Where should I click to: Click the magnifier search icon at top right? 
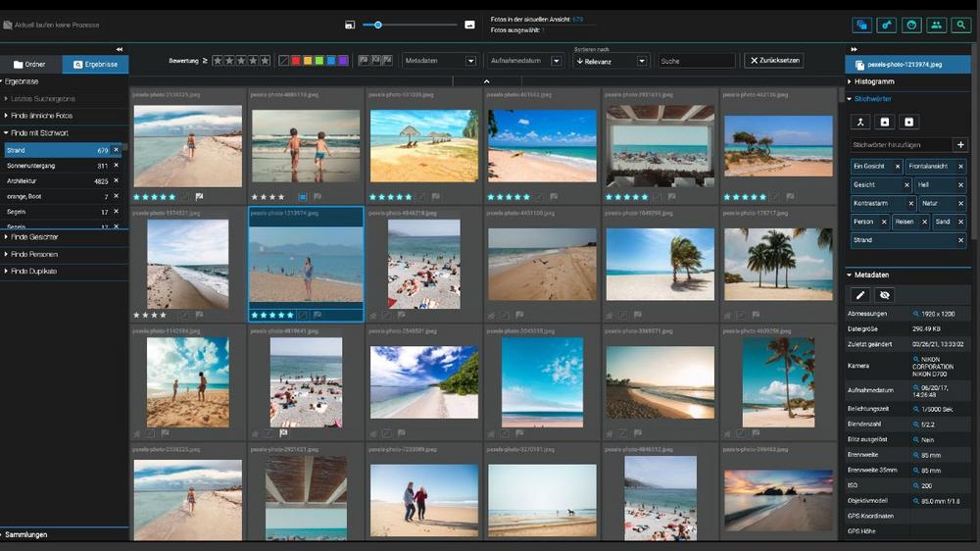(x=960, y=25)
